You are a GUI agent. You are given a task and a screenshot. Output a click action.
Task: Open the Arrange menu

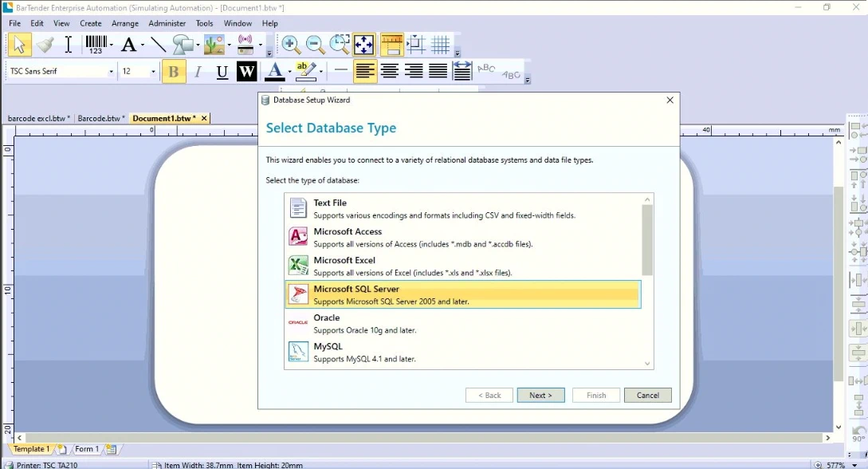tap(125, 23)
